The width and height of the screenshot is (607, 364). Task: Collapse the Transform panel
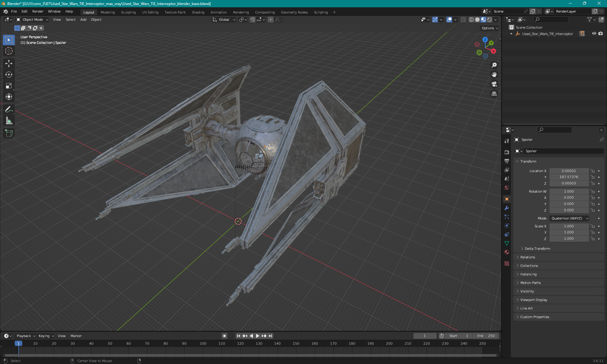click(x=528, y=161)
